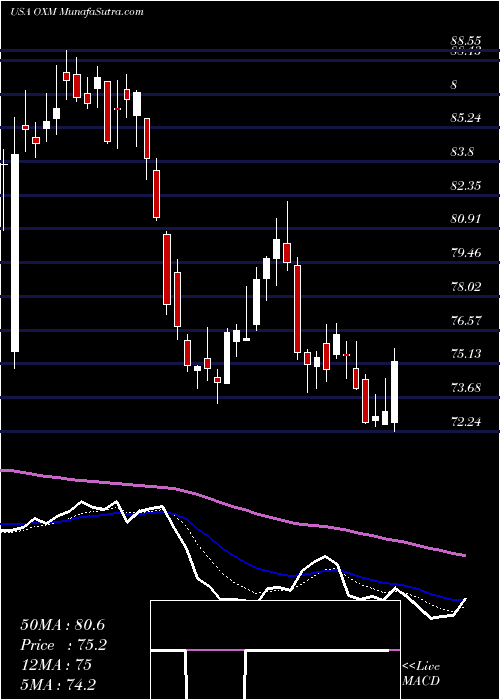Click the 82.35 price level label
This screenshot has height=700, width=500.
(466, 186)
